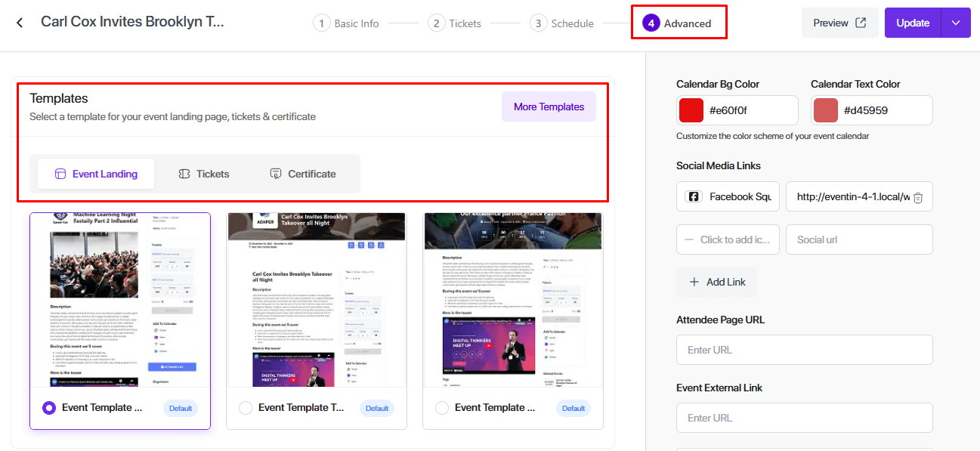
Task: Select the second Event Template radio button
Action: click(x=246, y=408)
